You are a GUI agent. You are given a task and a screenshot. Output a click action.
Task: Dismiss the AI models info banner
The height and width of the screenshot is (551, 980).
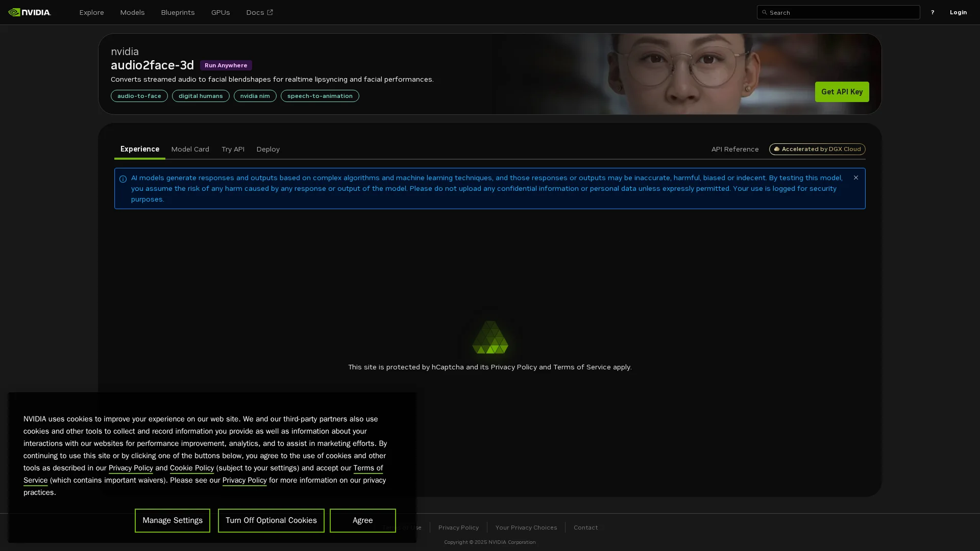pos(855,178)
